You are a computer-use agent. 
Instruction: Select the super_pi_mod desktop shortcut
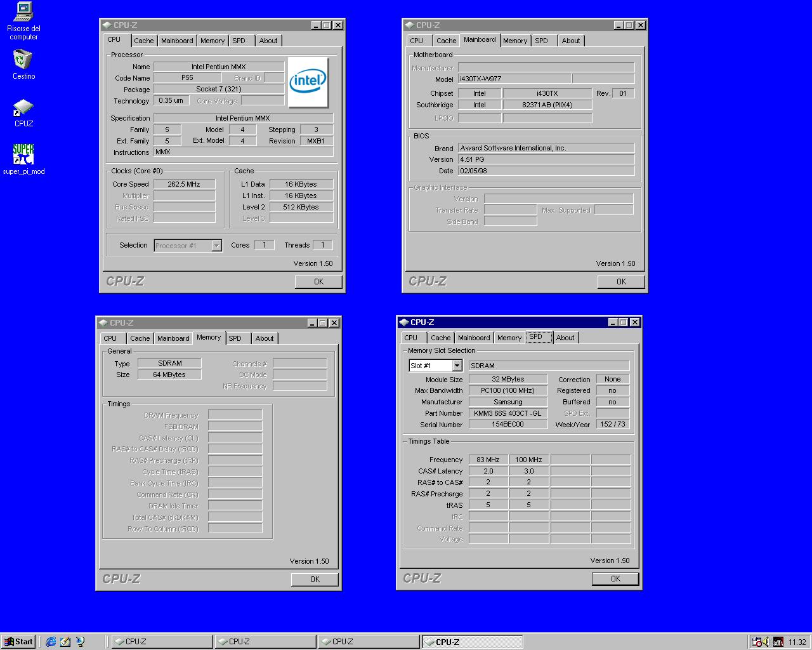(23, 159)
